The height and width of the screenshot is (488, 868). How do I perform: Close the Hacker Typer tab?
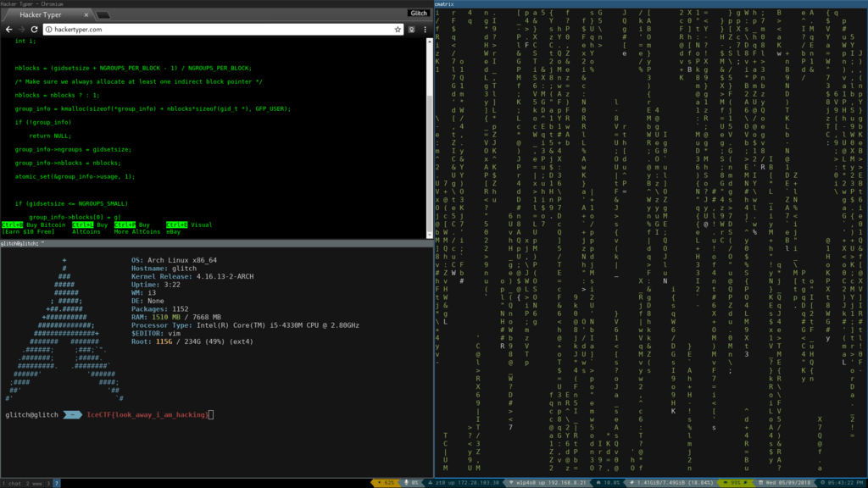(x=86, y=15)
